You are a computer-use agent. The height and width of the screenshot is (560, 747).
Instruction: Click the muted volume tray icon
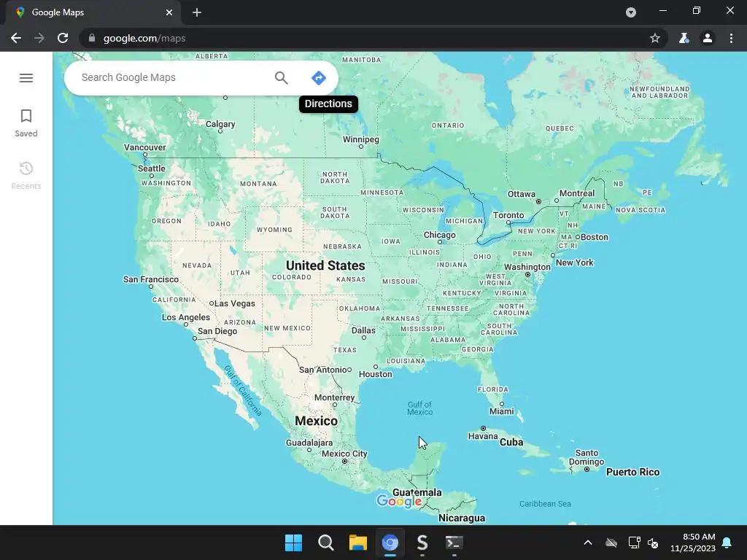click(x=653, y=542)
